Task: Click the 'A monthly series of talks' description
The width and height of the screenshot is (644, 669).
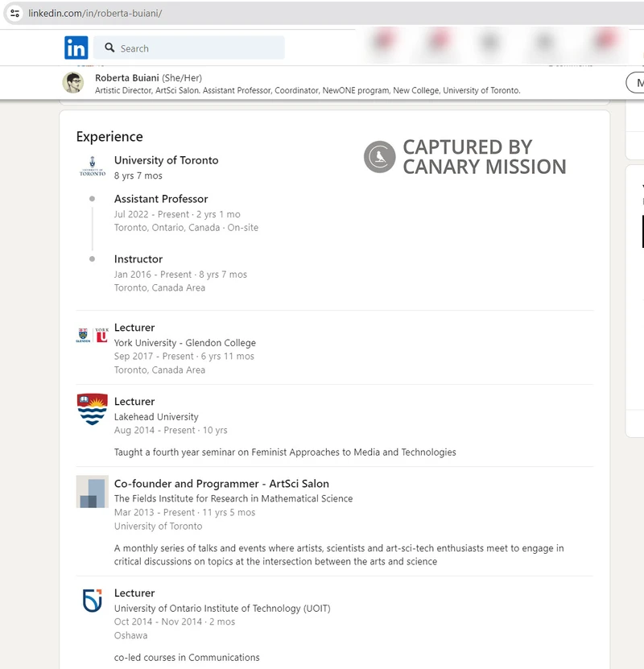Action: 339,555
